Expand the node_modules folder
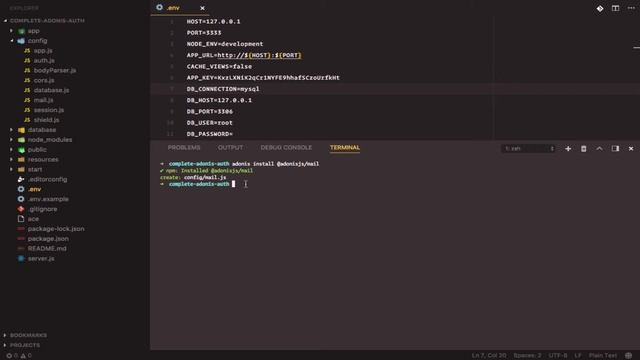640x360 pixels. (11, 140)
